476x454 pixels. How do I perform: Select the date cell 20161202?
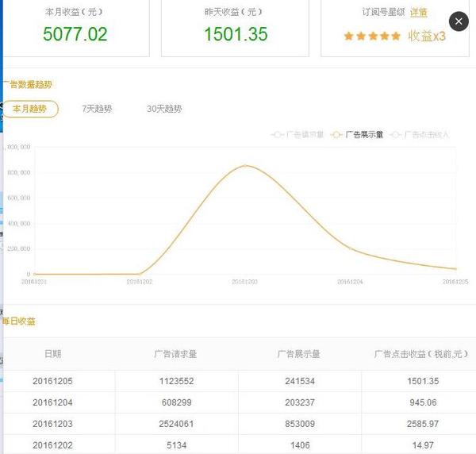pyautogui.click(x=52, y=445)
